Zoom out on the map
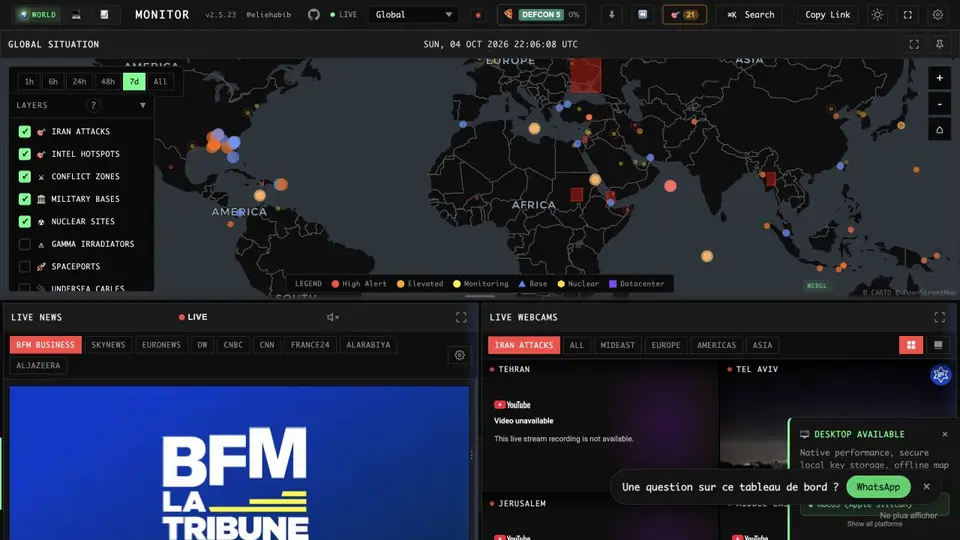The width and height of the screenshot is (960, 540). click(x=939, y=104)
